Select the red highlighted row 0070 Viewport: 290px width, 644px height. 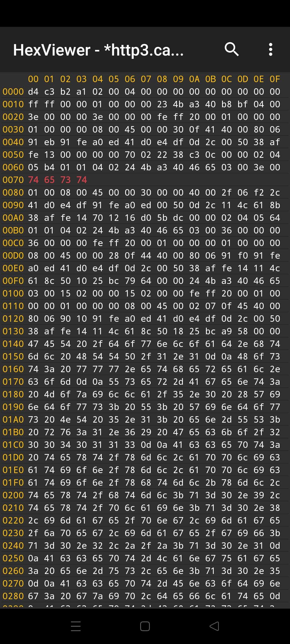click(x=145, y=180)
